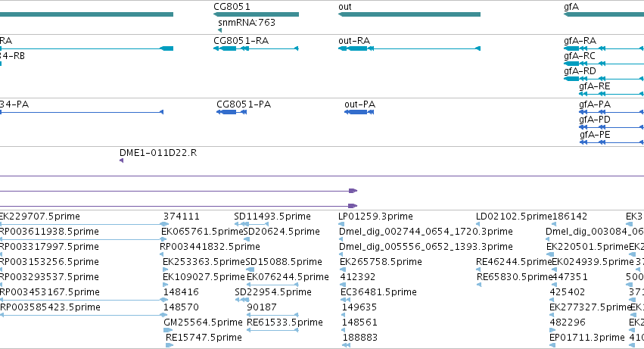Click the small snmRNA:763 arrow glyph
Screen dimensions: 644x349
(x=219, y=30)
